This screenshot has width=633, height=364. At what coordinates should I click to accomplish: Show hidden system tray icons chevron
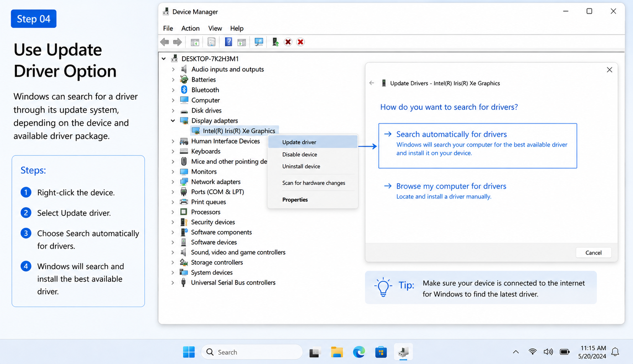pos(516,352)
